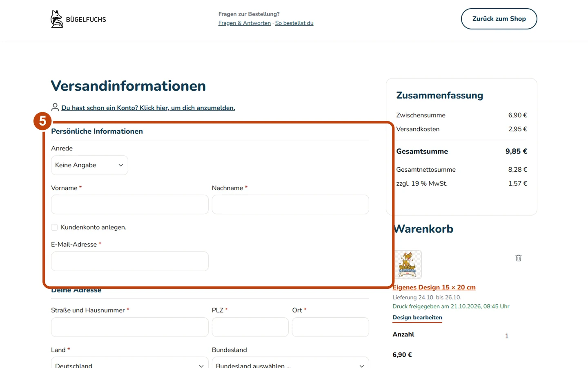Focus the E-Mail-Adresse input field
588x368 pixels.
pos(130,261)
